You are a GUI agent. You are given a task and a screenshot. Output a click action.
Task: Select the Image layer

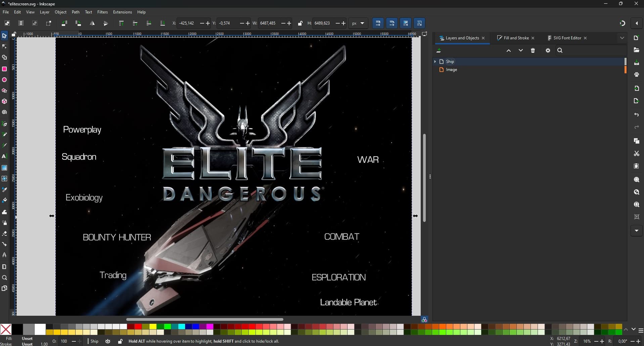point(451,70)
